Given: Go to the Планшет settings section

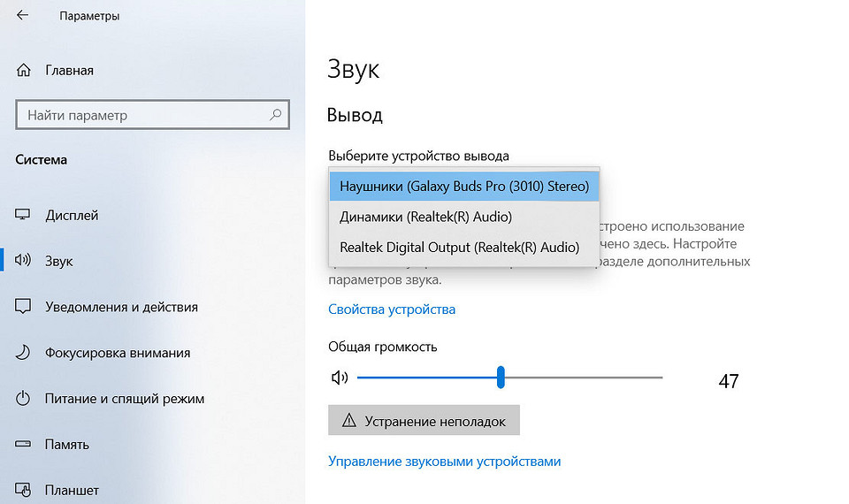Looking at the screenshot, I should pos(72,490).
